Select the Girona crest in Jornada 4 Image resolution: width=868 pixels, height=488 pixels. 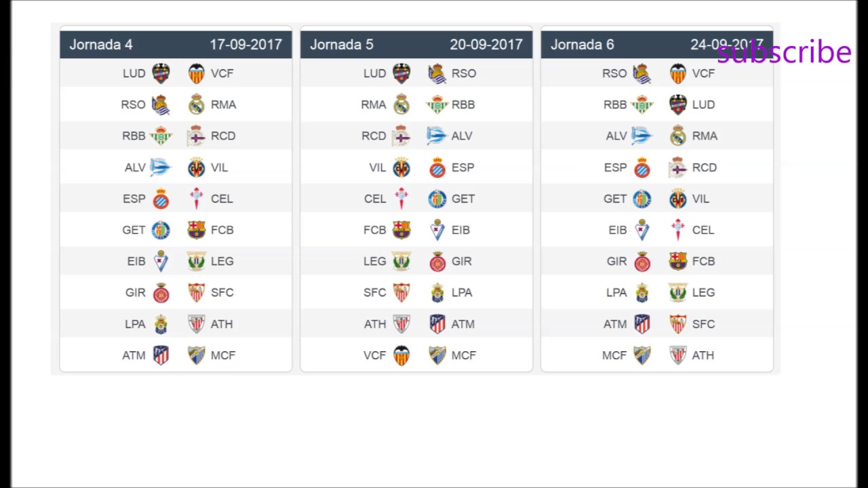[x=161, y=293]
